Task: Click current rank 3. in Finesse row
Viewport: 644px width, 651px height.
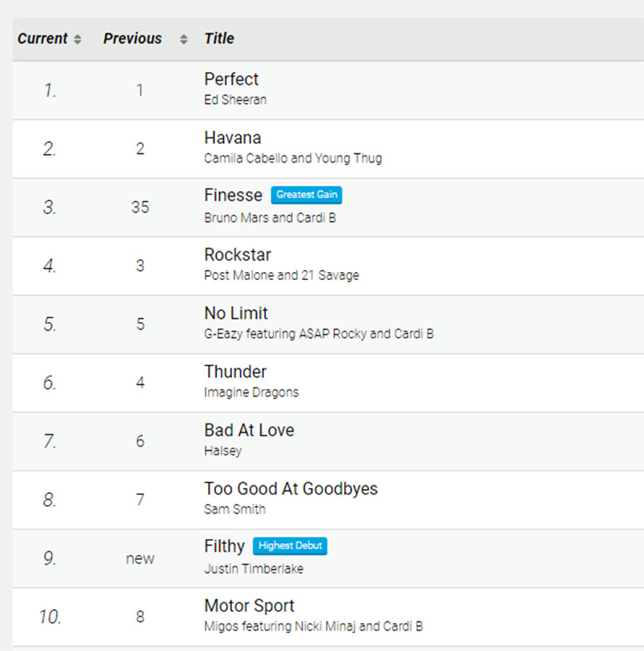Action: pos(50,207)
